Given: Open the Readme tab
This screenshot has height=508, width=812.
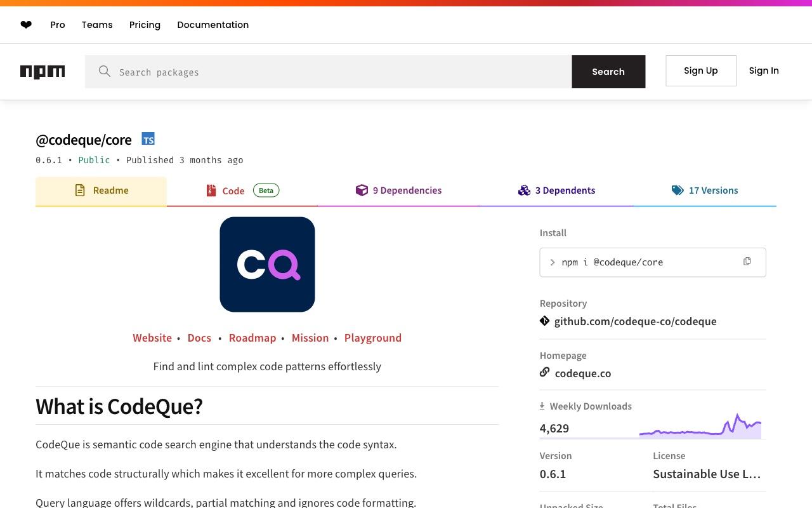Looking at the screenshot, I should pyautogui.click(x=101, y=190).
